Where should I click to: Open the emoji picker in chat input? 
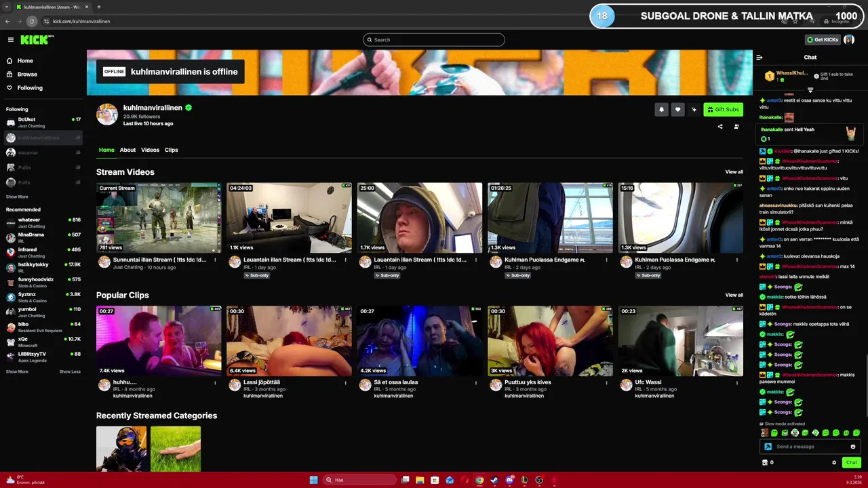coord(853,447)
